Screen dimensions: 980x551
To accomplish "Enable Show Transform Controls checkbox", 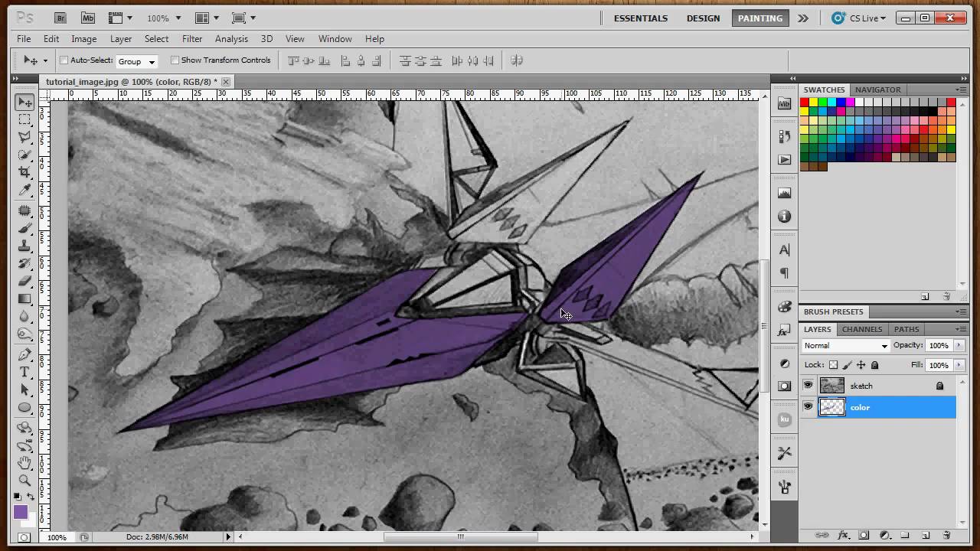I will tap(175, 60).
